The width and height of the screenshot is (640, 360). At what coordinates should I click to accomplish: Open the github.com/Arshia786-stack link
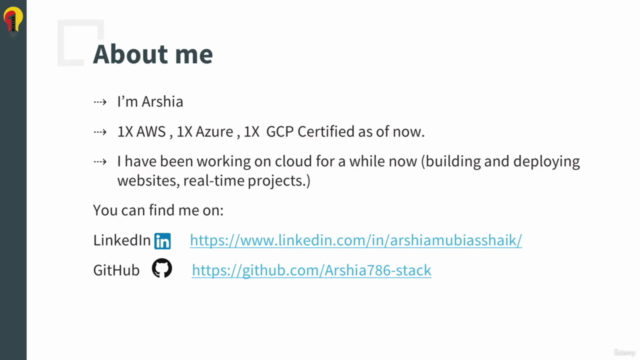point(311,270)
